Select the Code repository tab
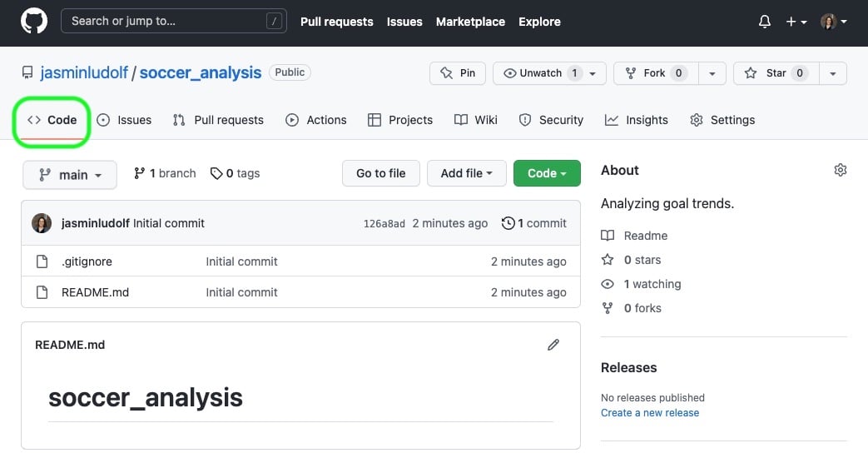The width and height of the screenshot is (868, 463). coord(52,120)
